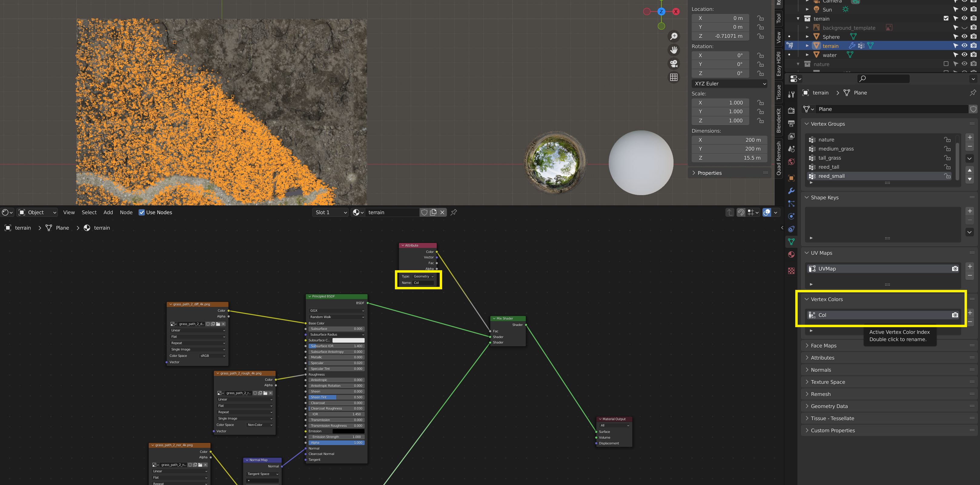Add new vertex group with plus button

[x=970, y=138]
